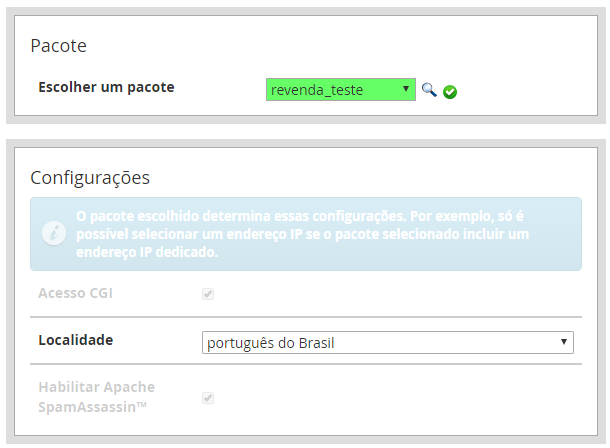Viewport: 610px width, 448px height.
Task: Click the green checkmark validation icon
Action: (x=450, y=92)
